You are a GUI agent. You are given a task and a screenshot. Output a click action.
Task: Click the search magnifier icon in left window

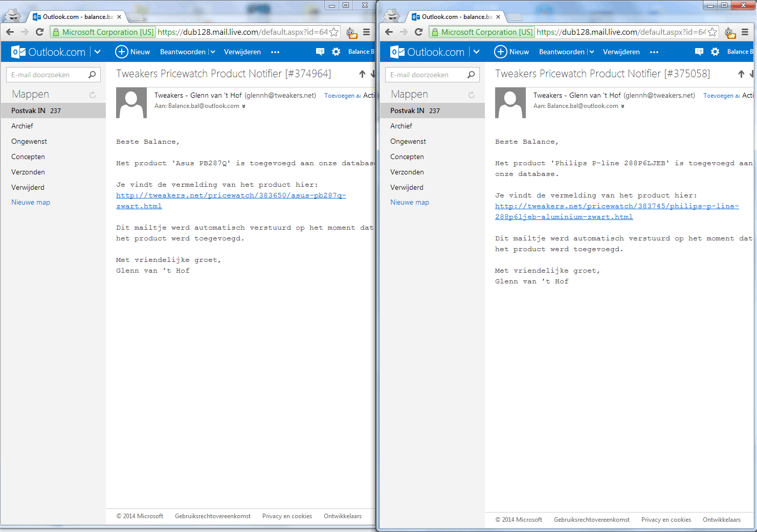(92, 75)
